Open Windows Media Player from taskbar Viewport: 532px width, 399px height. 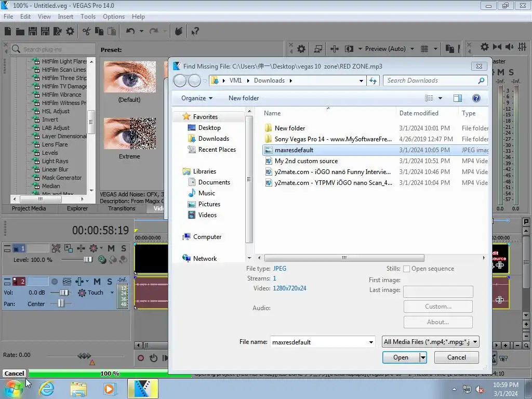click(109, 389)
